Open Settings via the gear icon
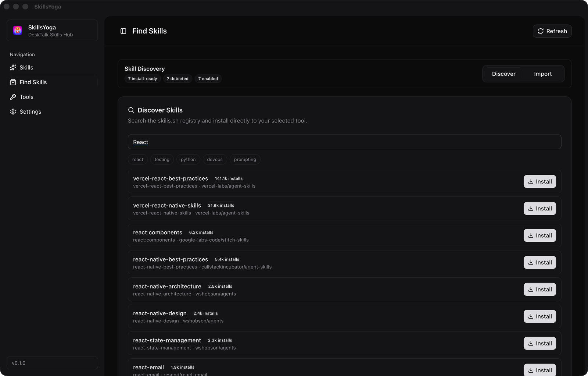Image resolution: width=588 pixels, height=376 pixels. click(13, 112)
